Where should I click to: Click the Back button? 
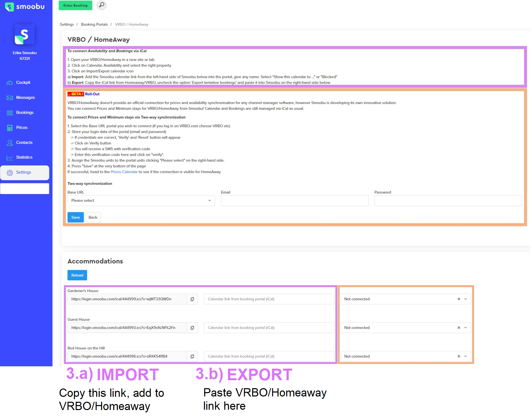[x=93, y=218]
